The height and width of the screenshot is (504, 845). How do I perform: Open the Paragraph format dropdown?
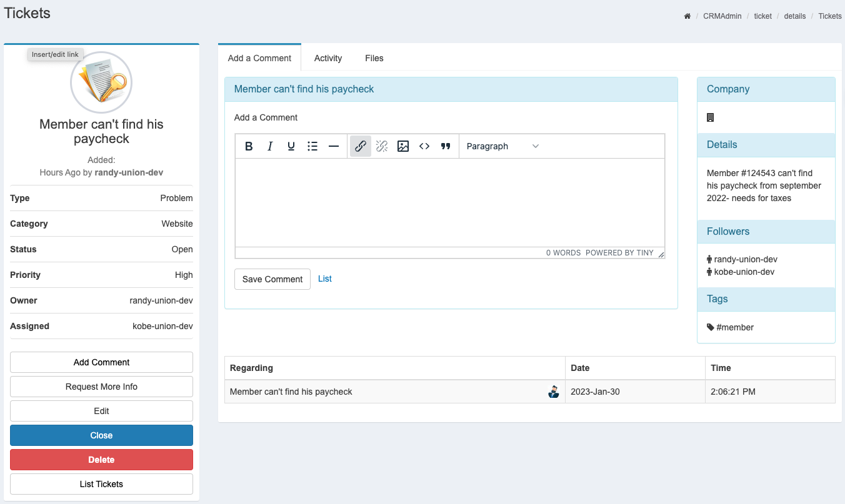(502, 146)
